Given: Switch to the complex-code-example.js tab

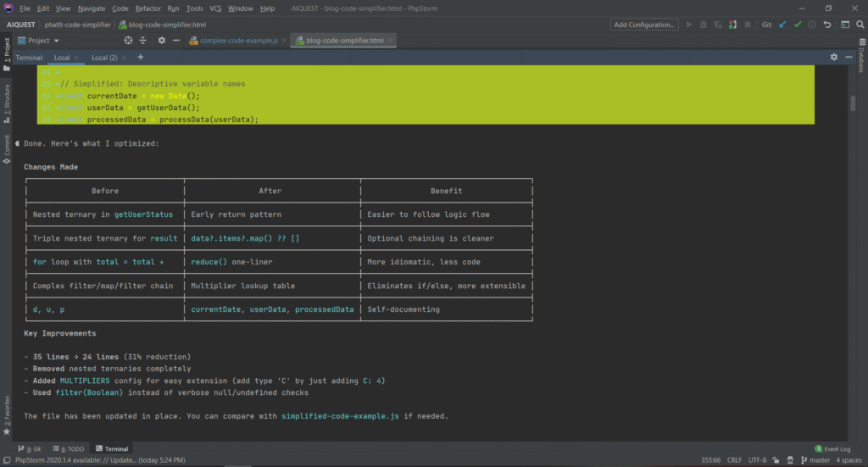Looking at the screenshot, I should tap(238, 40).
